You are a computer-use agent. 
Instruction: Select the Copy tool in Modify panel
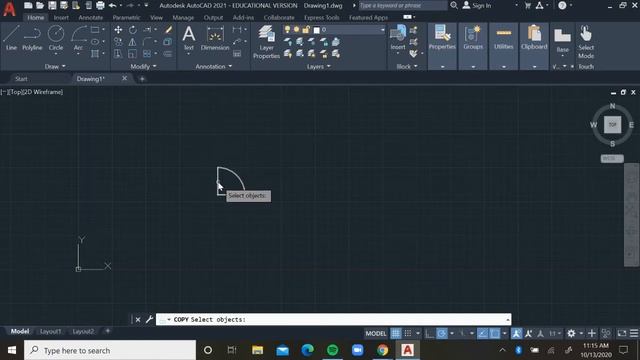coord(118,42)
